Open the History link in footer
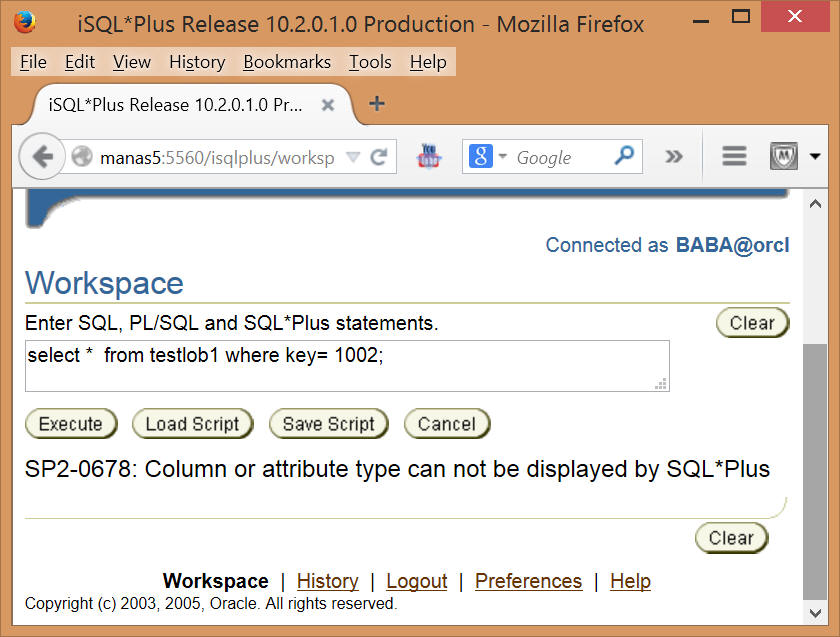840x637 pixels. (x=327, y=581)
